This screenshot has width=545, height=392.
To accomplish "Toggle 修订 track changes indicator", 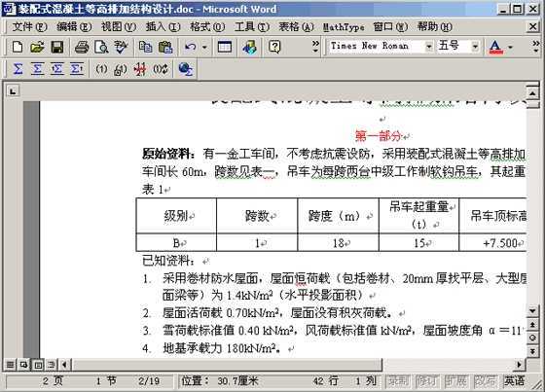I will point(427,381).
